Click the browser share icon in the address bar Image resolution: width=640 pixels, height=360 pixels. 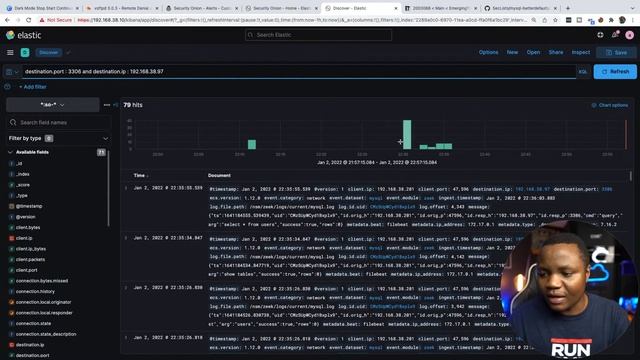544,20
